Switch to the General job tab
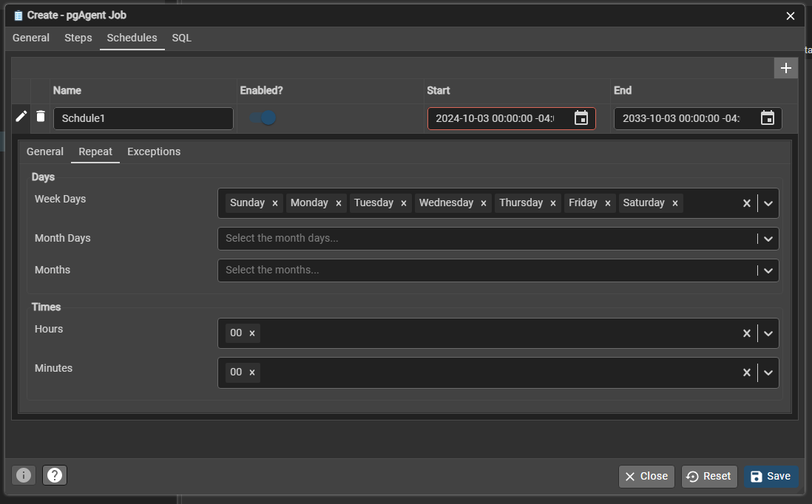 click(x=31, y=38)
